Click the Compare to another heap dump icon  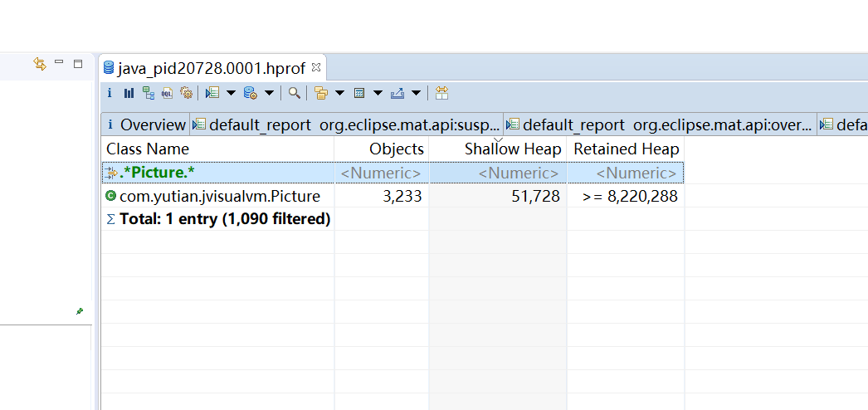pos(441,93)
